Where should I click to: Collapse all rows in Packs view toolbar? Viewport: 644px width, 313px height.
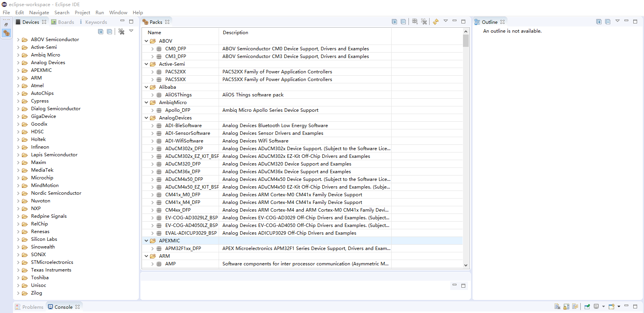point(403,22)
